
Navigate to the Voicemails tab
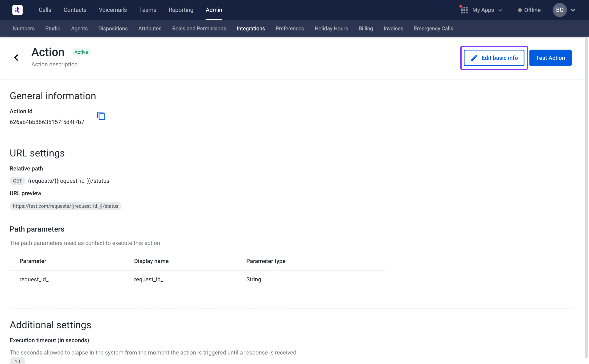[113, 10]
